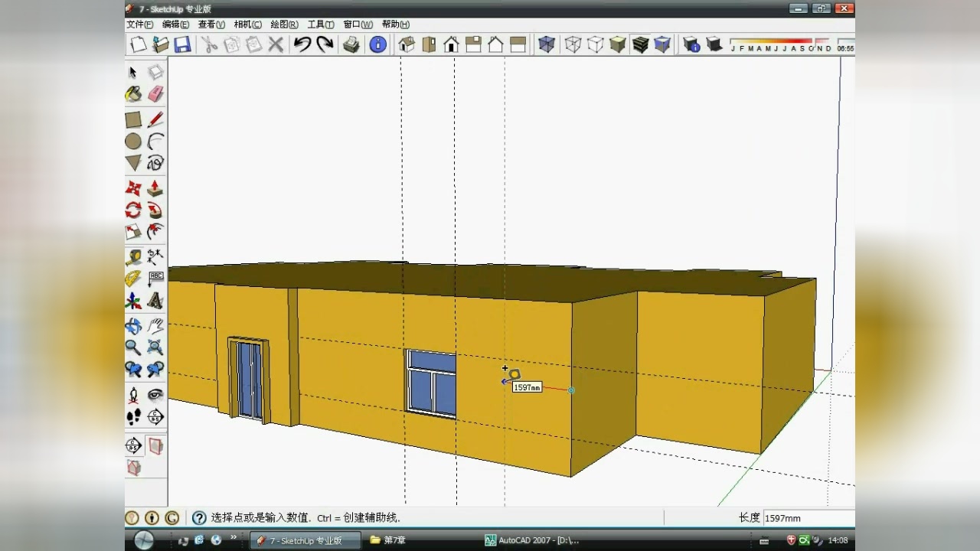
Task: Print the model with the printer icon
Action: tap(351, 44)
